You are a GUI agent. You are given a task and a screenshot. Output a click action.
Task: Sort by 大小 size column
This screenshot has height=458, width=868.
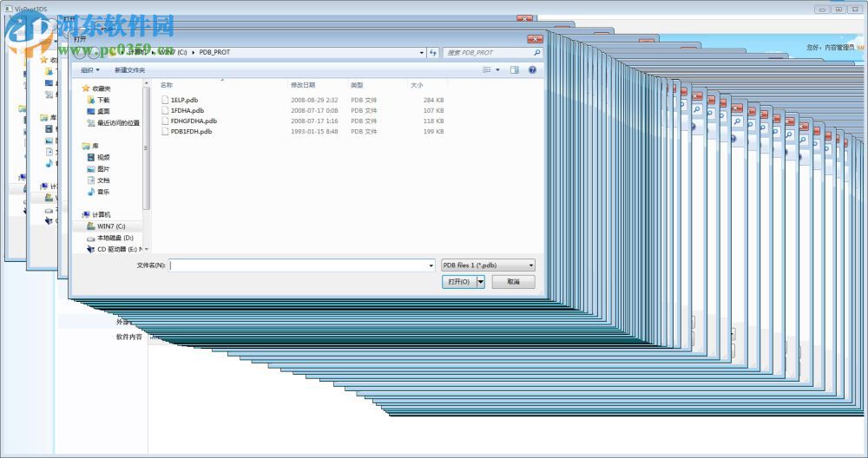pos(417,85)
